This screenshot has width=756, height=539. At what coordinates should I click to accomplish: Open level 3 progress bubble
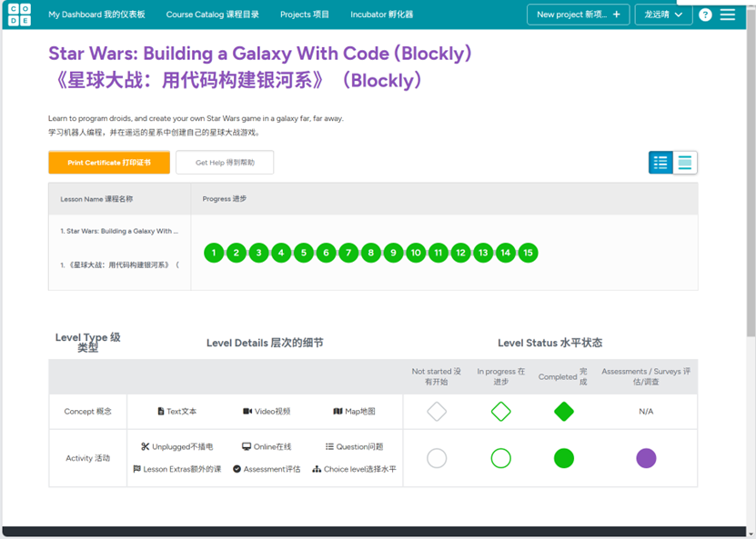click(259, 253)
